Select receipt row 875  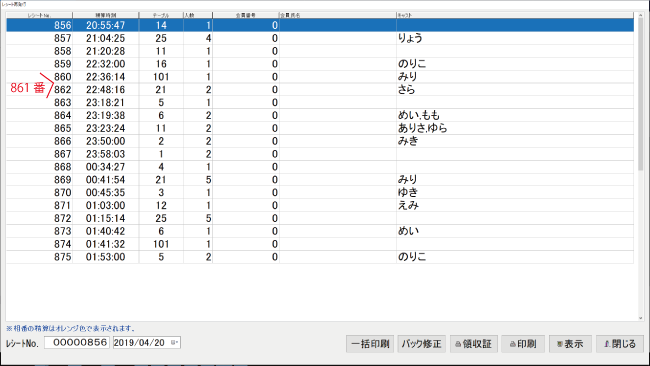click(x=320, y=257)
